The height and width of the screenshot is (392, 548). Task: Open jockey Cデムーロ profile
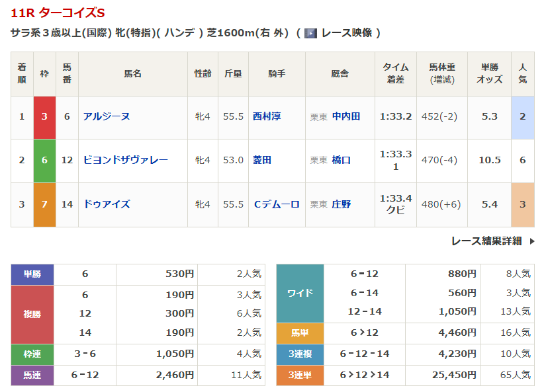click(277, 204)
